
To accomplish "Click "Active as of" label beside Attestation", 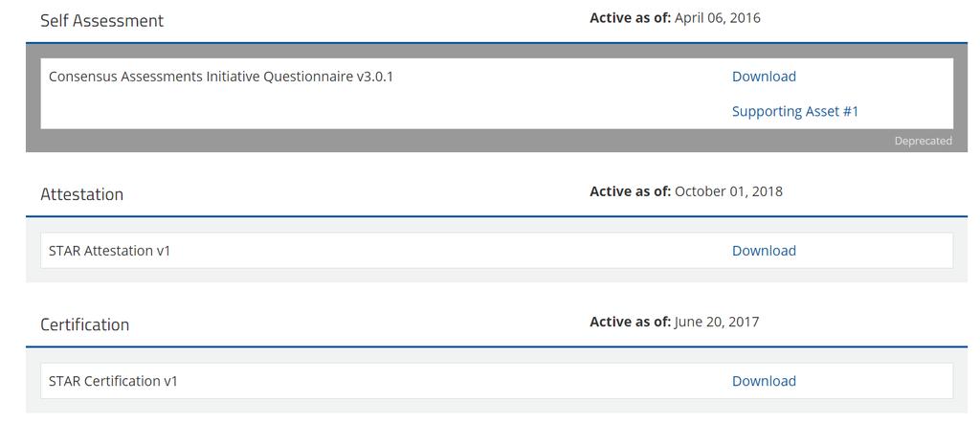I will [x=630, y=190].
